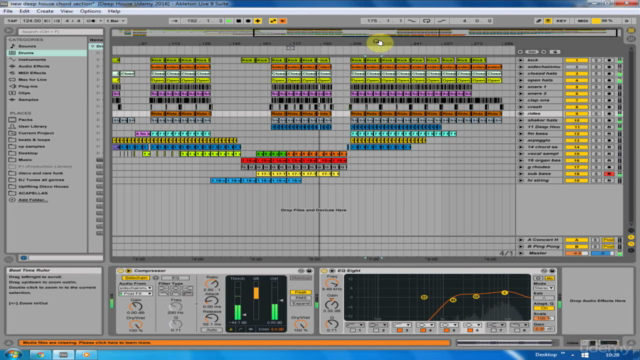Image resolution: width=640 pixels, height=360 pixels.
Task: Select RMS mode in Compressor
Action: (300, 298)
